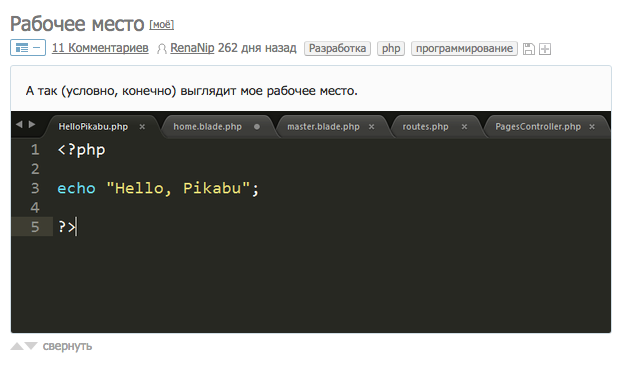Screen dimensions: 632x369
Task: Switch to the home.blade.php tab
Action: click(x=208, y=127)
